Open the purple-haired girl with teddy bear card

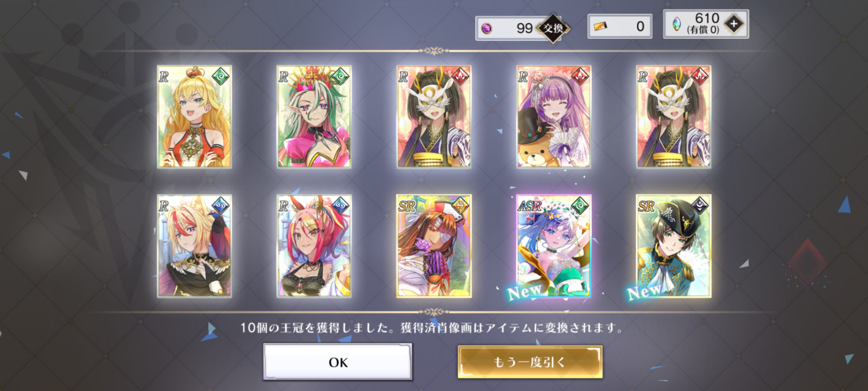pos(554,117)
